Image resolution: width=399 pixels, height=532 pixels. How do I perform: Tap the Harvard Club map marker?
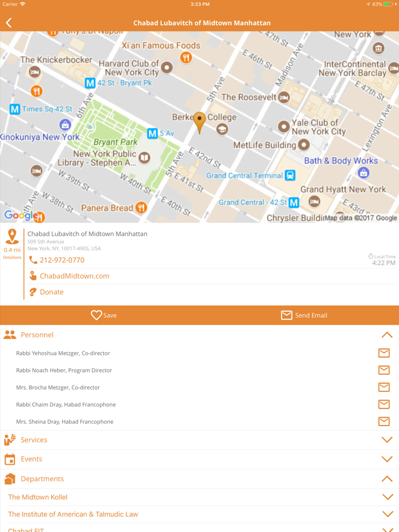coord(167,68)
